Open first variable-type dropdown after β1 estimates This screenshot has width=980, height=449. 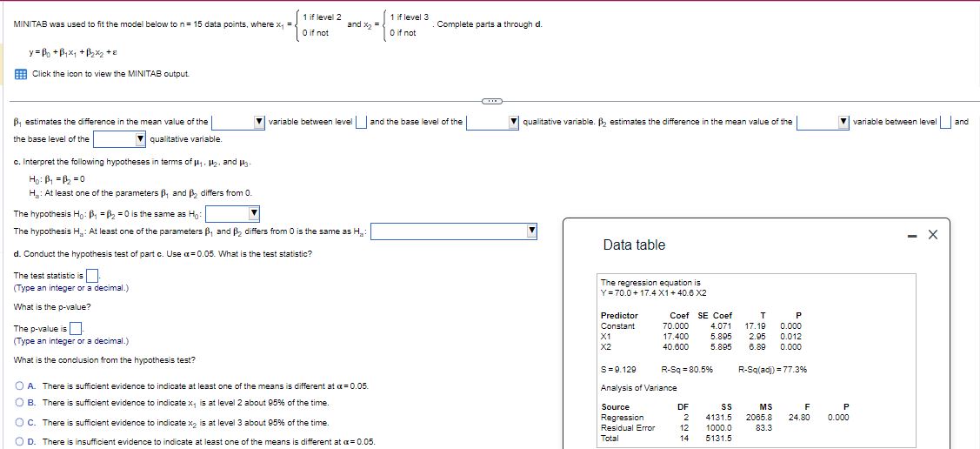[x=238, y=122]
